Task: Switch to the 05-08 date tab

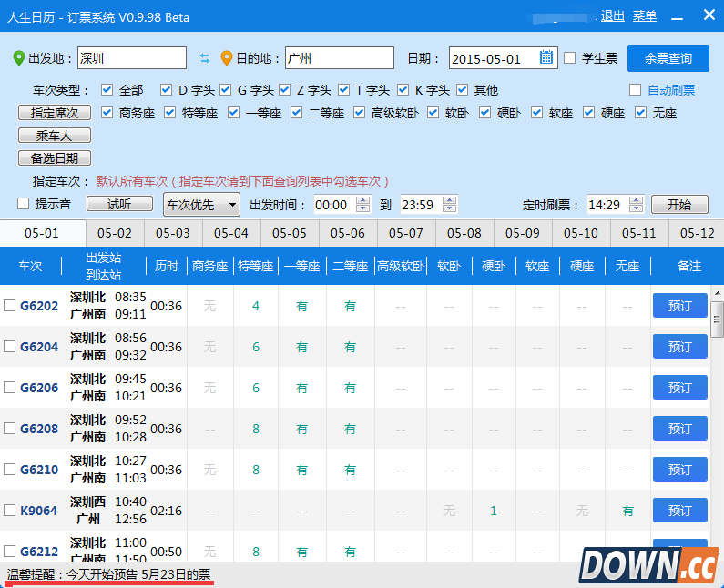Action: pyautogui.click(x=464, y=233)
